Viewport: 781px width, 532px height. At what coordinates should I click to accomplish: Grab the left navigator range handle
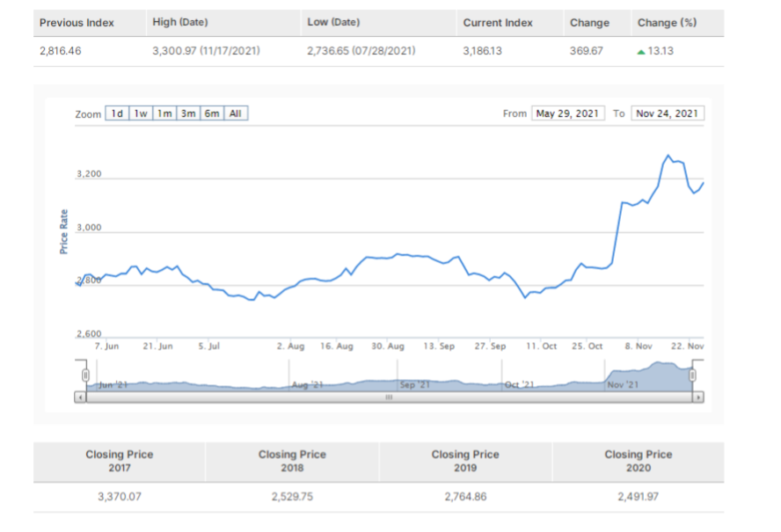(x=85, y=375)
